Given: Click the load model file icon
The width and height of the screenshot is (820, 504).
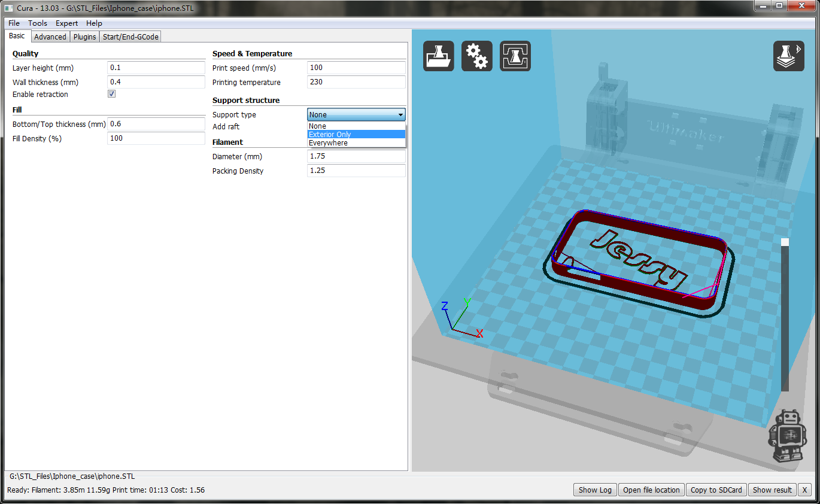Looking at the screenshot, I should 439,56.
